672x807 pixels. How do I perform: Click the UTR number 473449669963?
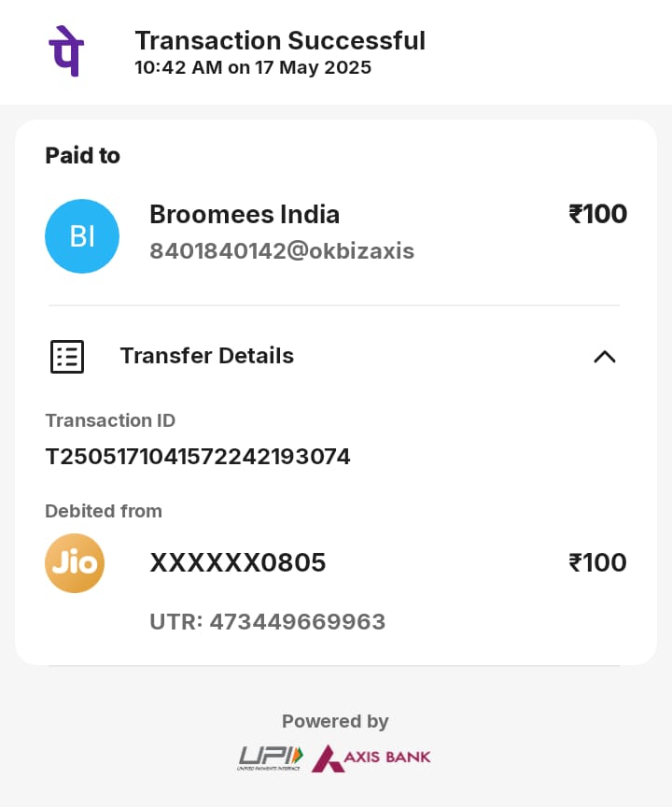click(298, 622)
